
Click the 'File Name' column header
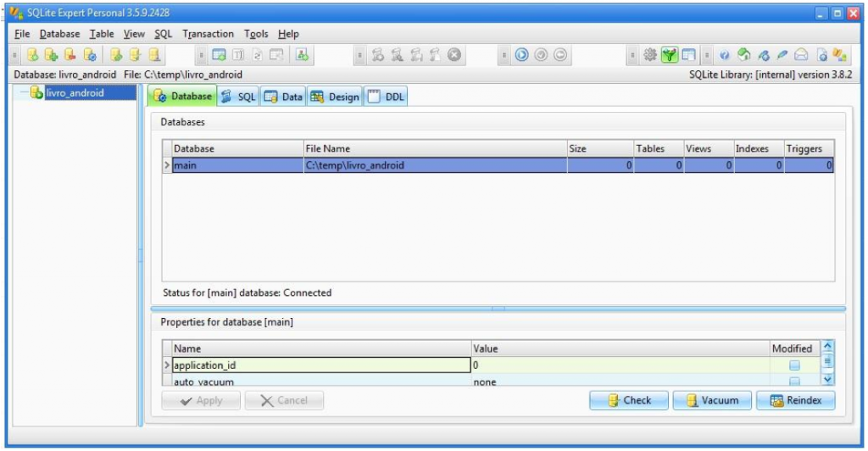tap(435, 148)
